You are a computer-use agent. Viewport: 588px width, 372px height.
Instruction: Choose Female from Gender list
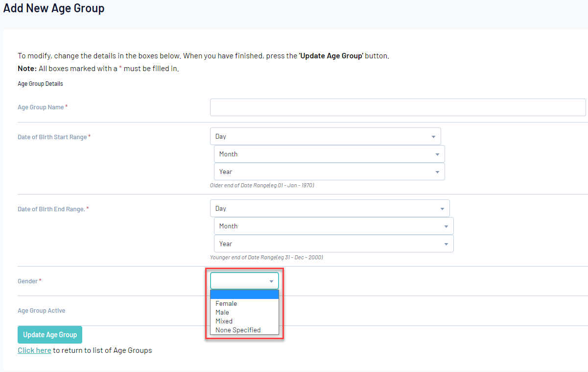[x=244, y=303]
